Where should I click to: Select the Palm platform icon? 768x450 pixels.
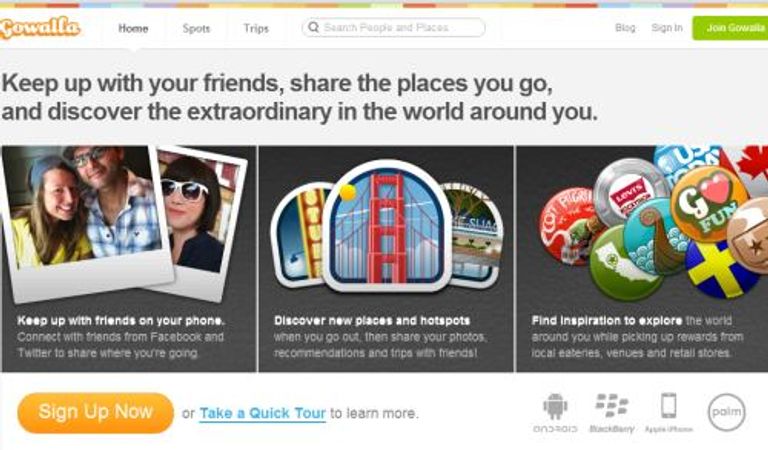[727, 412]
